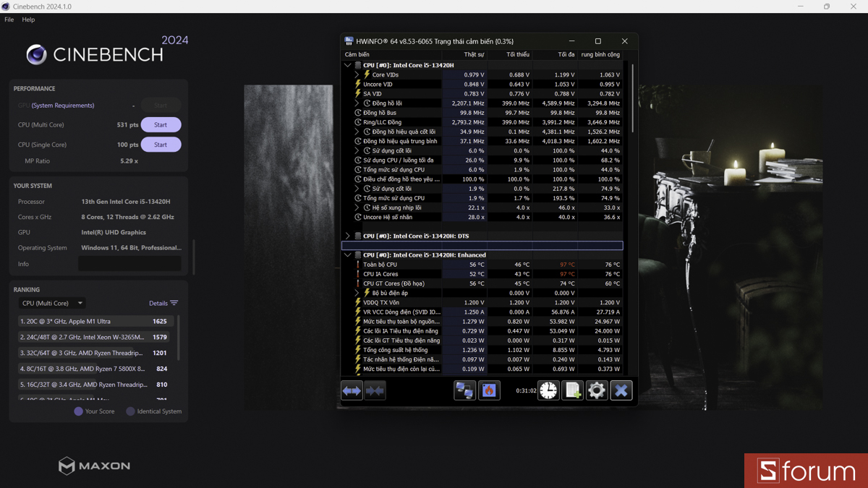868x488 pixels.
Task: Select the empty highlighted row above the Enhanced group
Action: point(482,246)
